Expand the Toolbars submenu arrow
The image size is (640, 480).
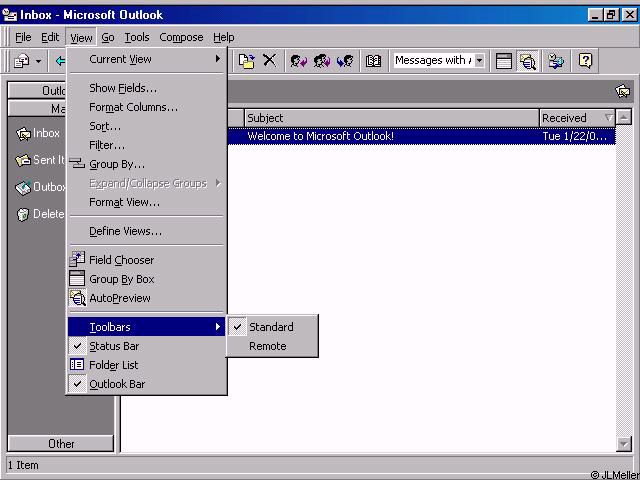coord(218,327)
